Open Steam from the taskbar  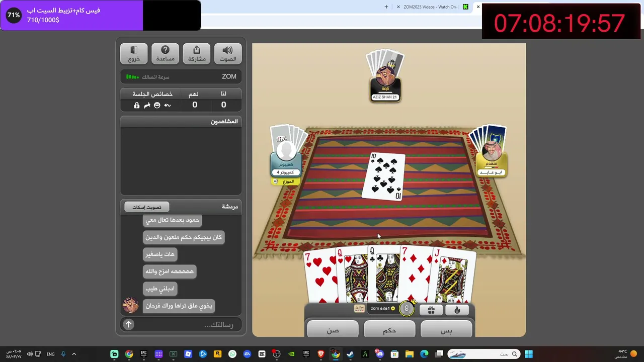pos(350,354)
